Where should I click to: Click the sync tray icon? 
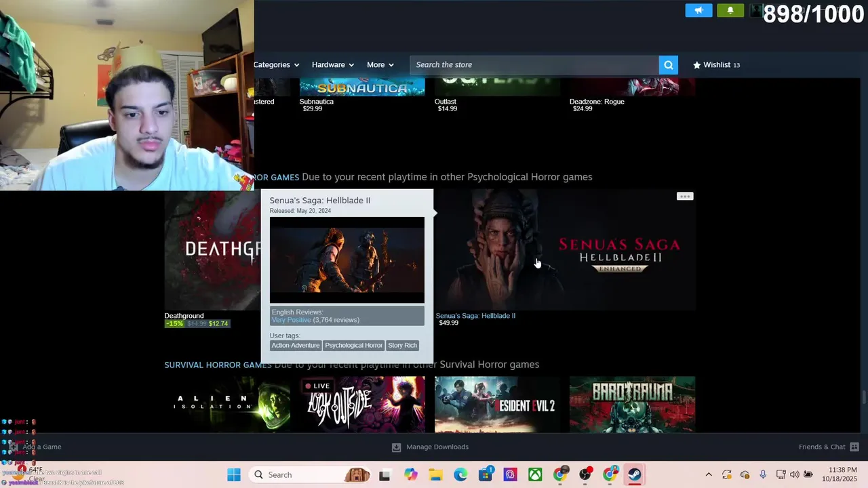[727, 475]
